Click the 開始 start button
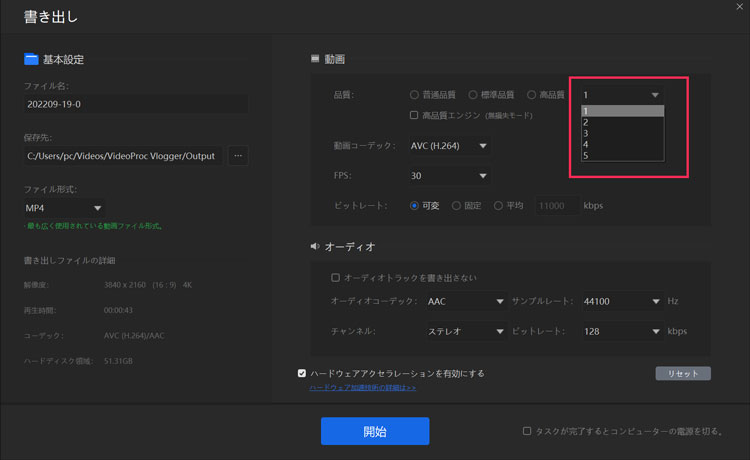Viewport: 750px width, 460px height. pos(375,431)
